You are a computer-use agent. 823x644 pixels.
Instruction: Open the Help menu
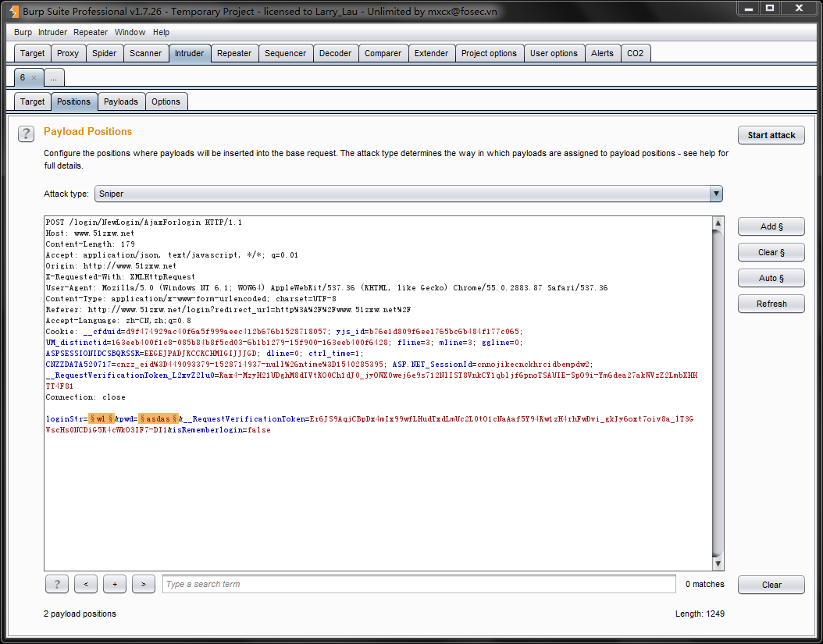pyautogui.click(x=161, y=32)
